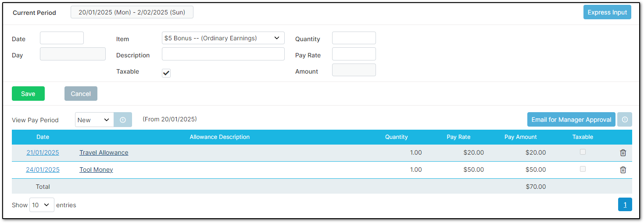
Task: Click info icon beside Email for Manager Approval
Action: [x=625, y=120]
